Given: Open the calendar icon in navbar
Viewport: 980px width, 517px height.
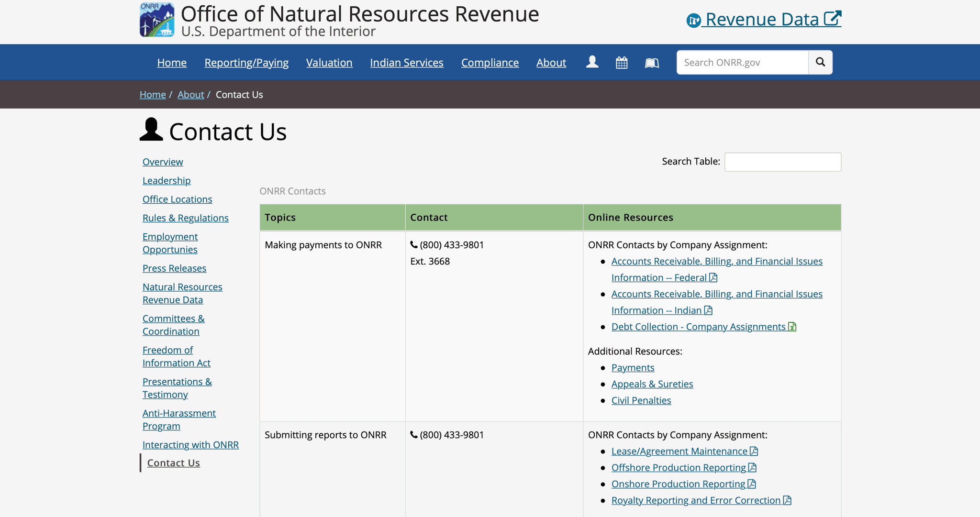Looking at the screenshot, I should coord(622,63).
